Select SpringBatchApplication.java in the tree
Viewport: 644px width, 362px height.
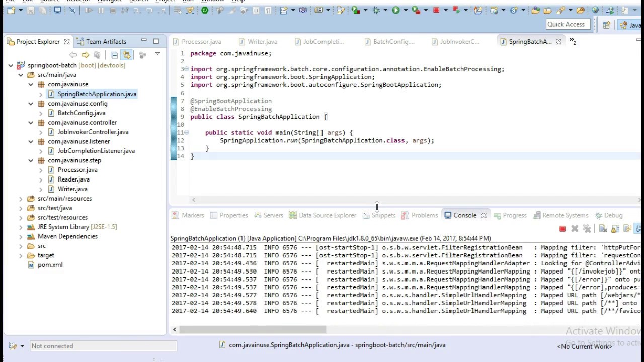pos(97,94)
